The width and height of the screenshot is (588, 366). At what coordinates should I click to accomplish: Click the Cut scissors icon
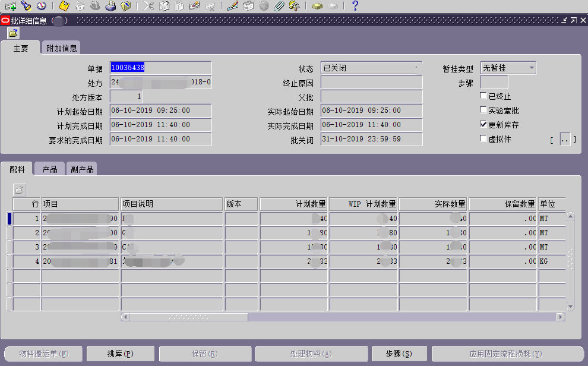149,7
